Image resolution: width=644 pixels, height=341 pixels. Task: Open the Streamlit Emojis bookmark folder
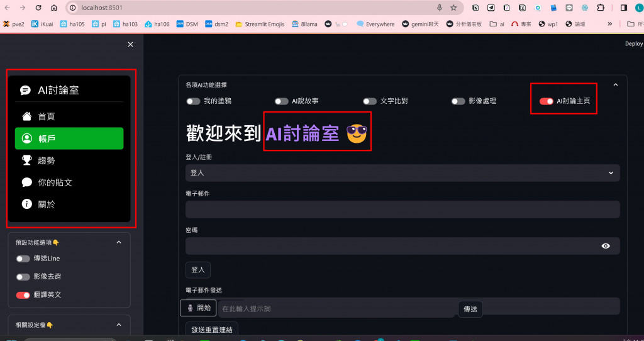pyautogui.click(x=260, y=25)
